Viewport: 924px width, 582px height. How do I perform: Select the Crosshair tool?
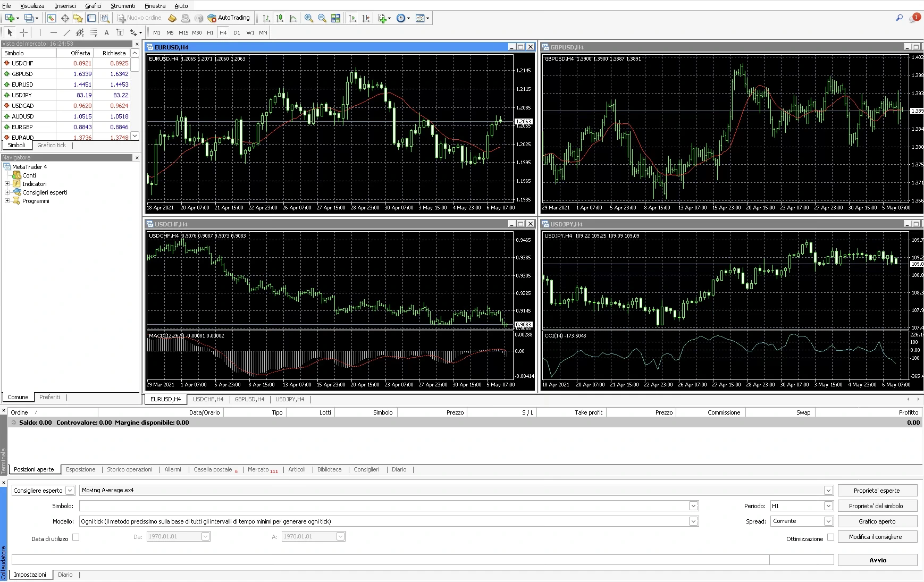coord(23,32)
